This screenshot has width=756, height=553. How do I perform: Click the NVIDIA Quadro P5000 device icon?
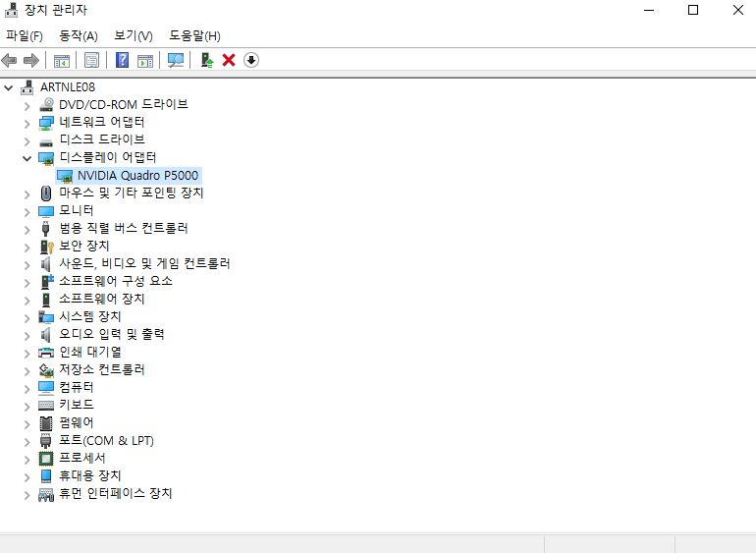pos(65,176)
